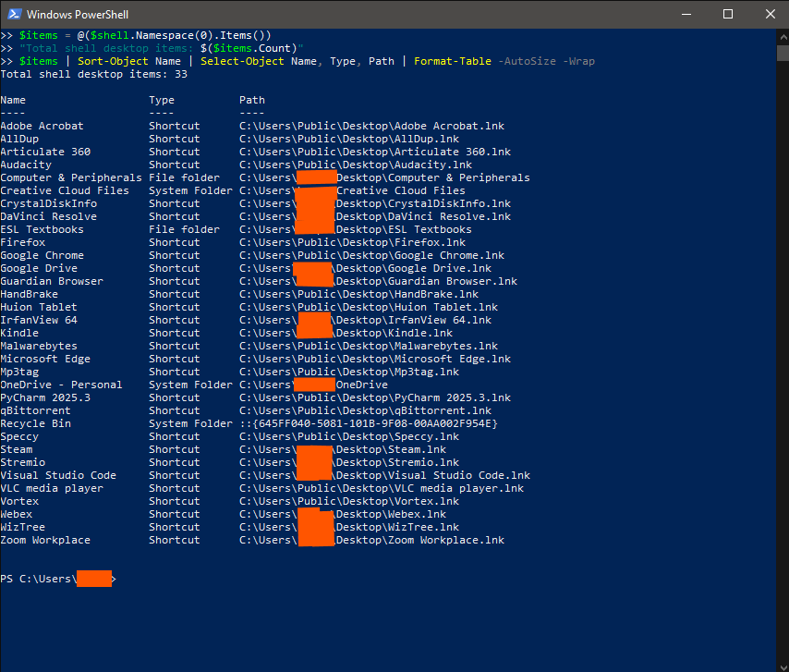Click 'Creative Cloud Files' in Name column
The width and height of the screenshot is (789, 672).
[x=65, y=190]
